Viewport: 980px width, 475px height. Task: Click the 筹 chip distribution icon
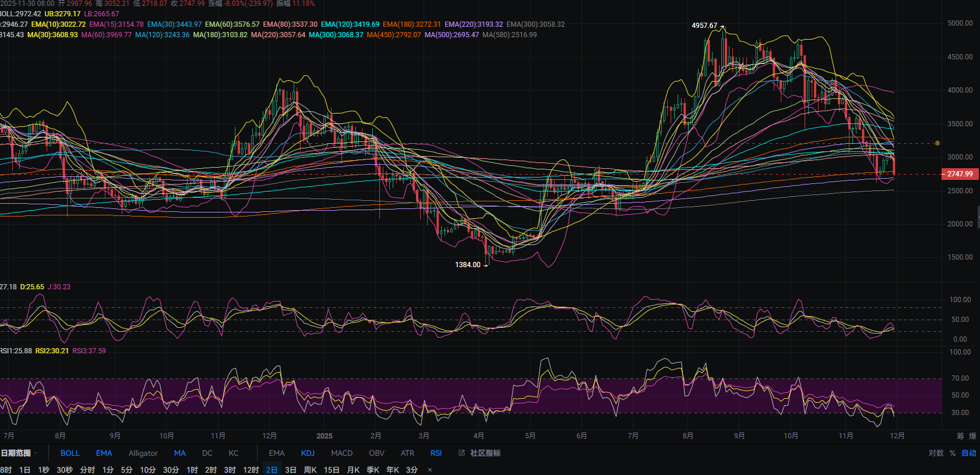tap(960, 436)
